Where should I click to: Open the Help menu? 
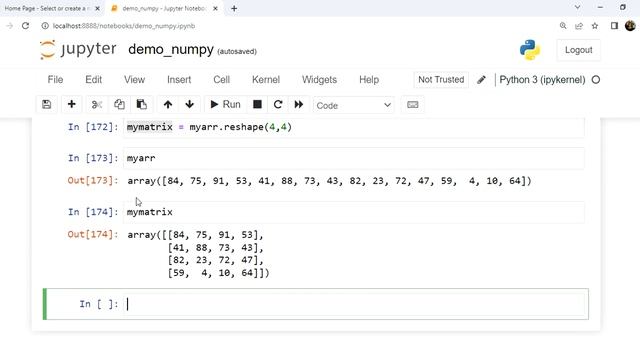click(369, 80)
